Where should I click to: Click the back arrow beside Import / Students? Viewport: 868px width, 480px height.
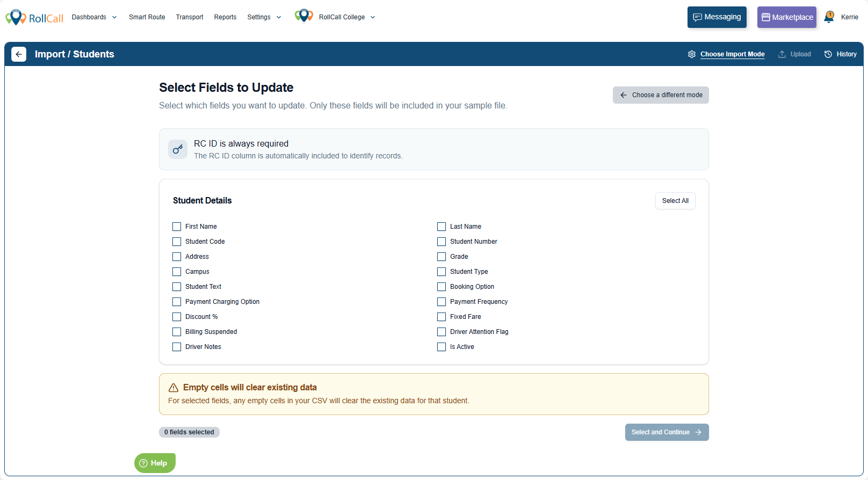19,54
